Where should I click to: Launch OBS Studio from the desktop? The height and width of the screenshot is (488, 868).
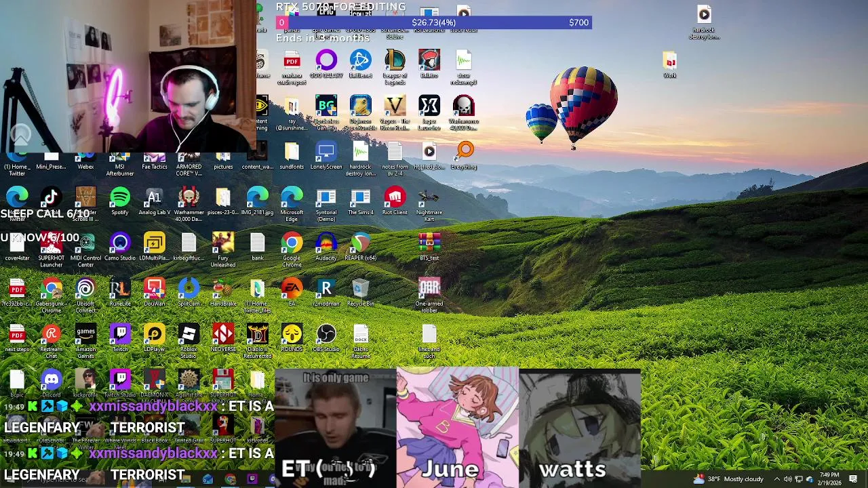point(326,339)
